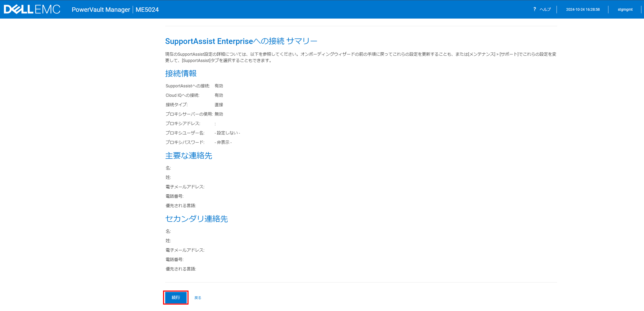Click the 無効 proxy server value

(x=219, y=114)
